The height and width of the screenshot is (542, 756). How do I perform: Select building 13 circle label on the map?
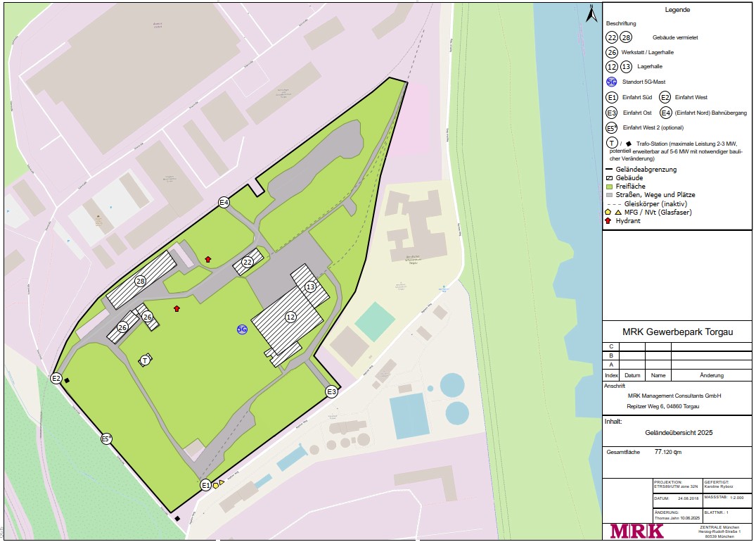tap(310, 287)
